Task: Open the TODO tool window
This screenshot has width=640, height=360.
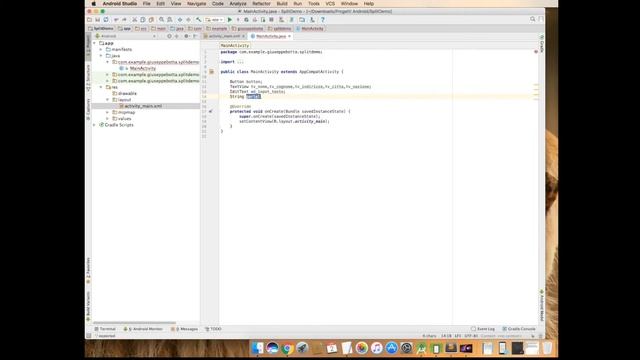Action: 213,329
